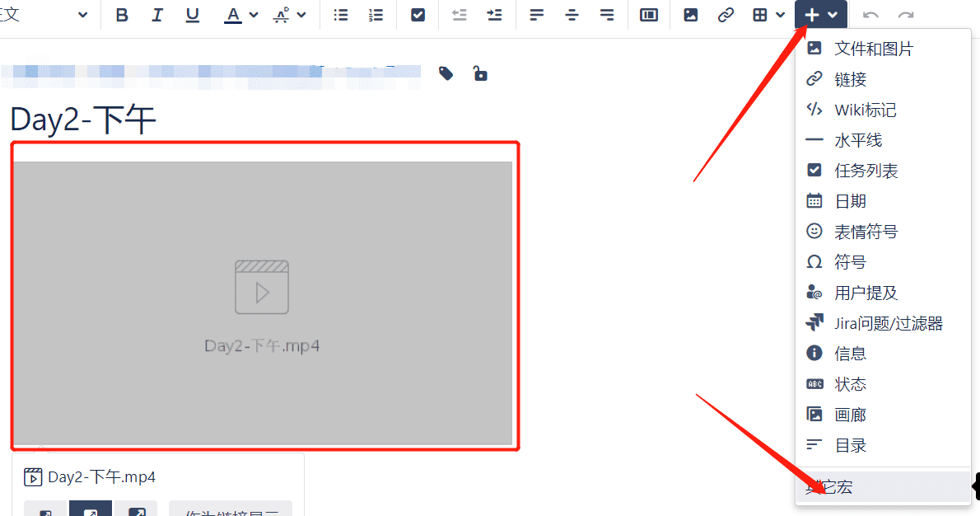Click the page labels tag icon

[446, 74]
